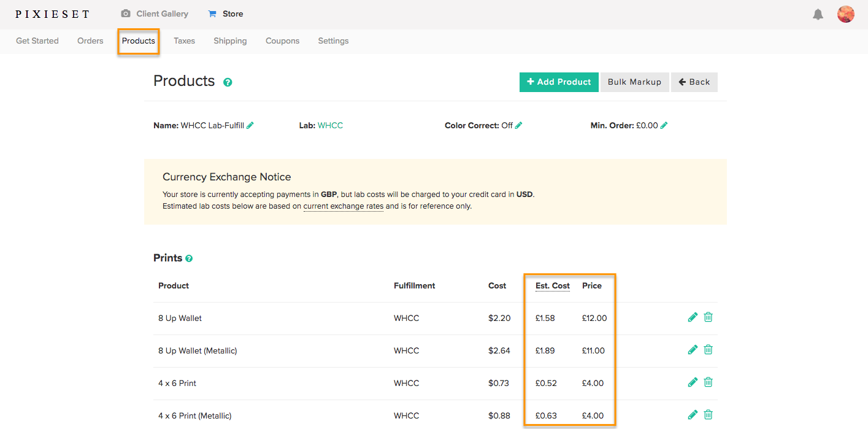Click the 8 Up Wallet (Metallic) name

click(198, 351)
